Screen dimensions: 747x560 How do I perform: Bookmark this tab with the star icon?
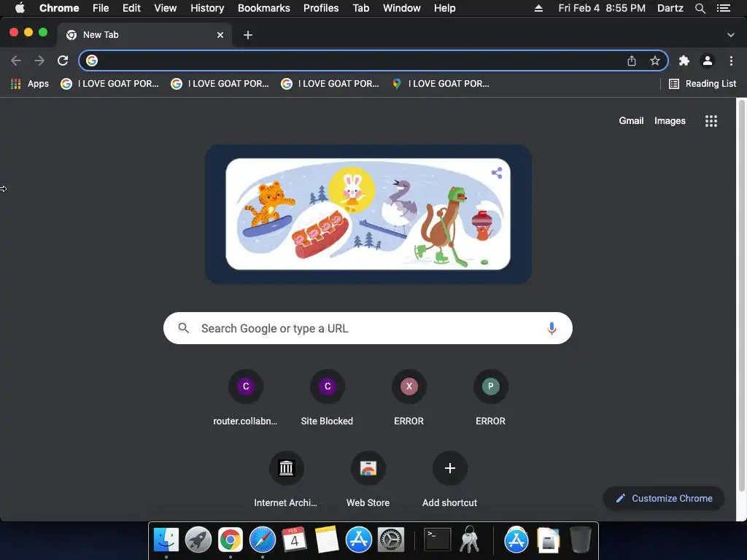click(655, 61)
